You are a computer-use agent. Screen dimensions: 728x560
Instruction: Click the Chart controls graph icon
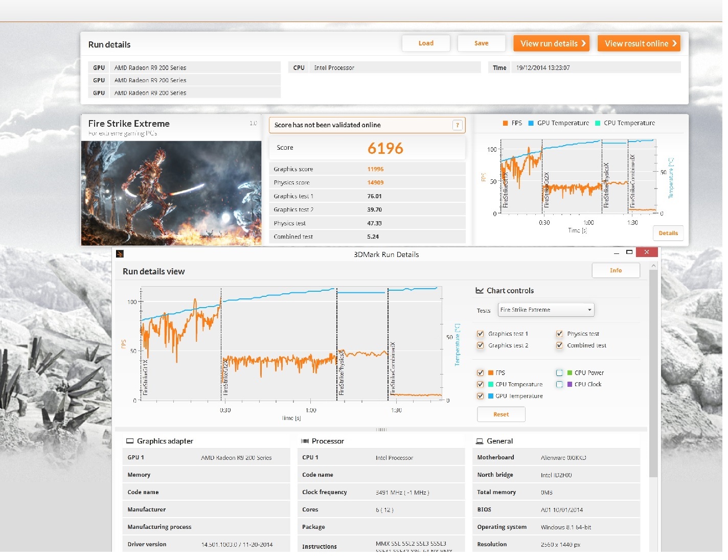tap(480, 291)
